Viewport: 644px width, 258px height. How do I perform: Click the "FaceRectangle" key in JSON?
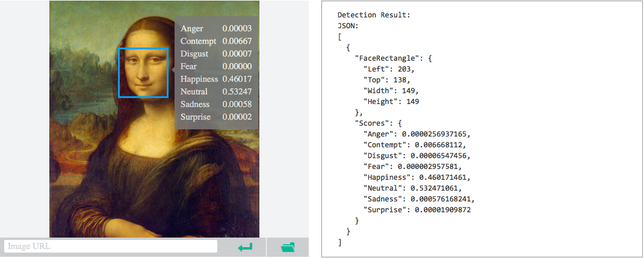tap(389, 58)
